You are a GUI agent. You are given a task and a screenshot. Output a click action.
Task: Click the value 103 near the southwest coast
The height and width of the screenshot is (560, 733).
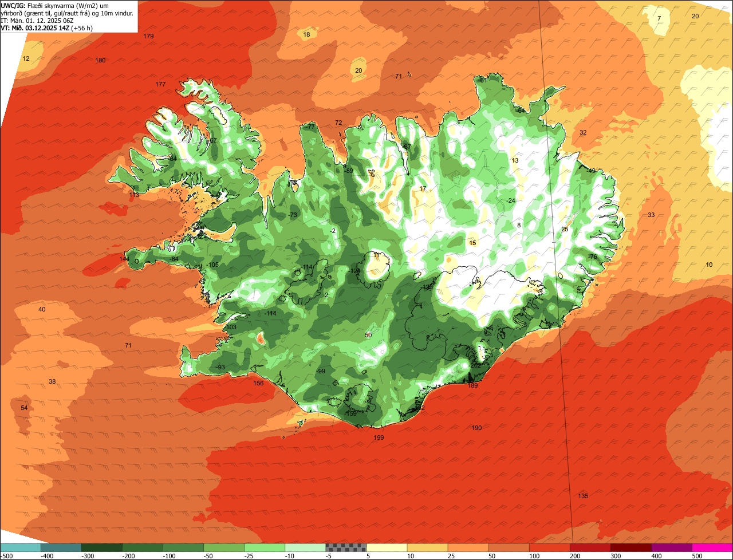click(x=231, y=327)
